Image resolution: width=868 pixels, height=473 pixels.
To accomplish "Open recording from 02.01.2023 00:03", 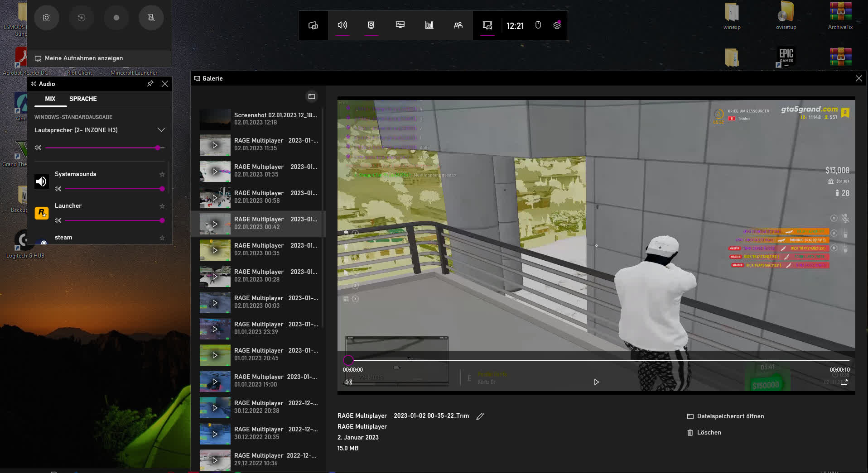I will 259,302.
